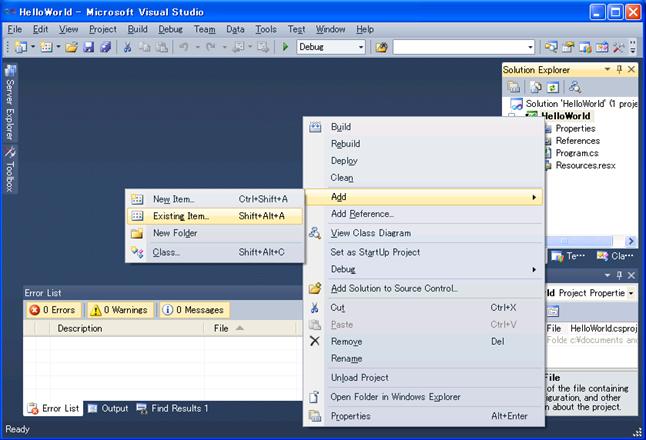Select Add Reference in context menu
646x440 pixels.
[x=424, y=214]
